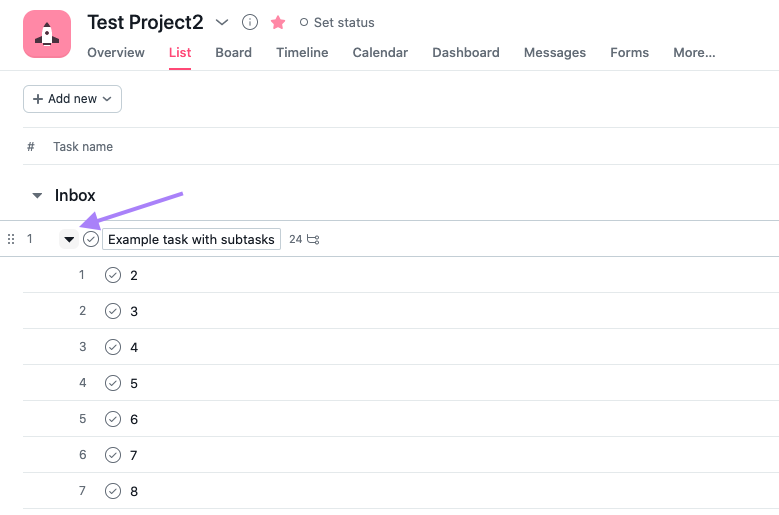Click subtask name 5
The width and height of the screenshot is (779, 515).
click(x=134, y=384)
